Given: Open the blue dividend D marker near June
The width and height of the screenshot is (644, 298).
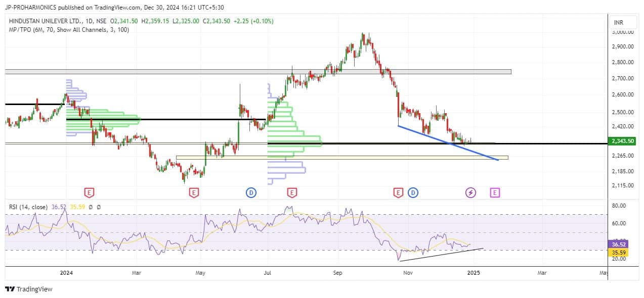Looking at the screenshot, I should click(251, 192).
